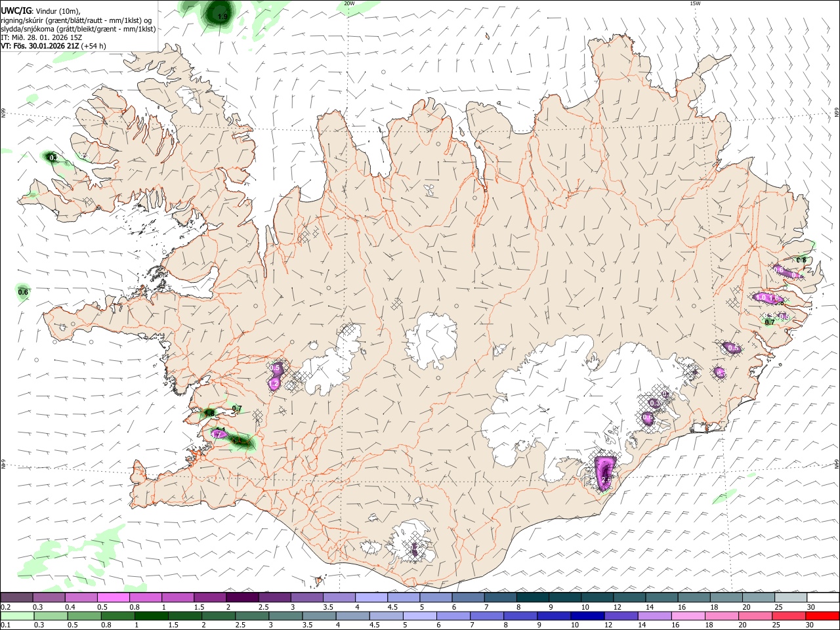Click the 'VT: Fös. 30.01.2026 21Z' valid time
The height and width of the screenshot is (630, 840).
point(39,46)
